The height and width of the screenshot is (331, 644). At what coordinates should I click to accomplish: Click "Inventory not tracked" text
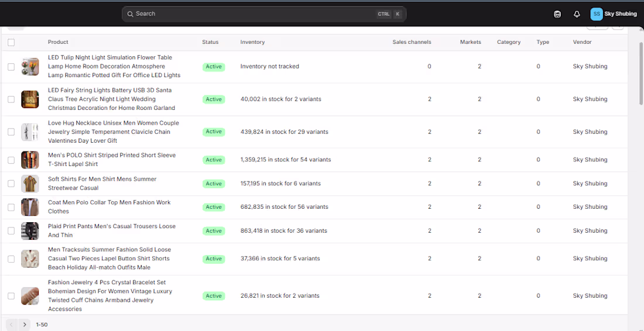point(270,67)
